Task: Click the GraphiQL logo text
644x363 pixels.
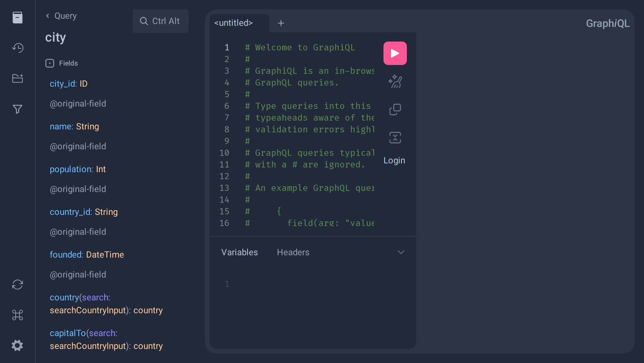Action: point(608,23)
